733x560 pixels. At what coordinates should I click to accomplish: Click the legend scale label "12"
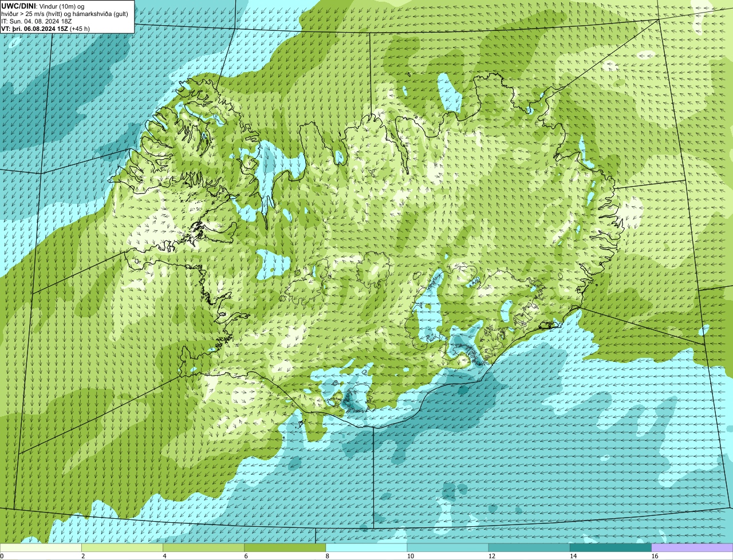point(491,556)
